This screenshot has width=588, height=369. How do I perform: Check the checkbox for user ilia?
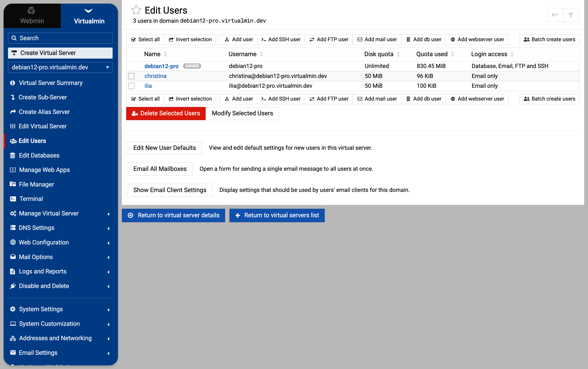point(131,86)
